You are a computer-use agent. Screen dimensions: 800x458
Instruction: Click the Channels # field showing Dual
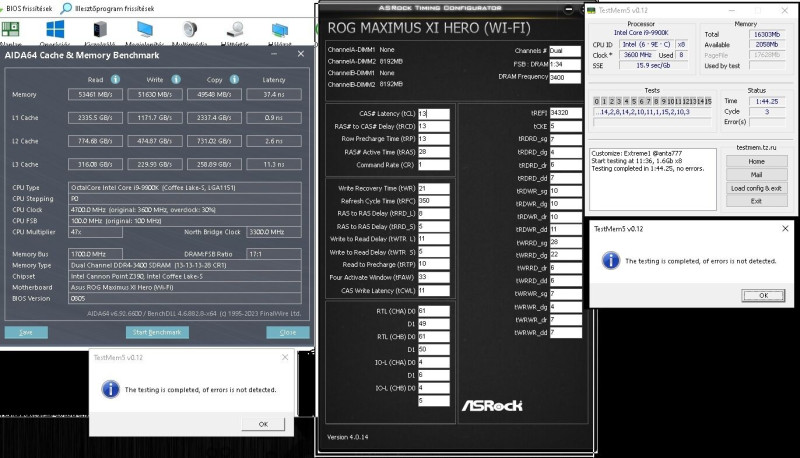click(x=565, y=51)
